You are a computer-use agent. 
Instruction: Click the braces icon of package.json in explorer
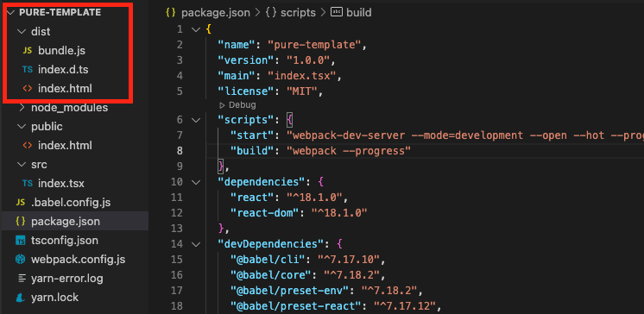20,222
